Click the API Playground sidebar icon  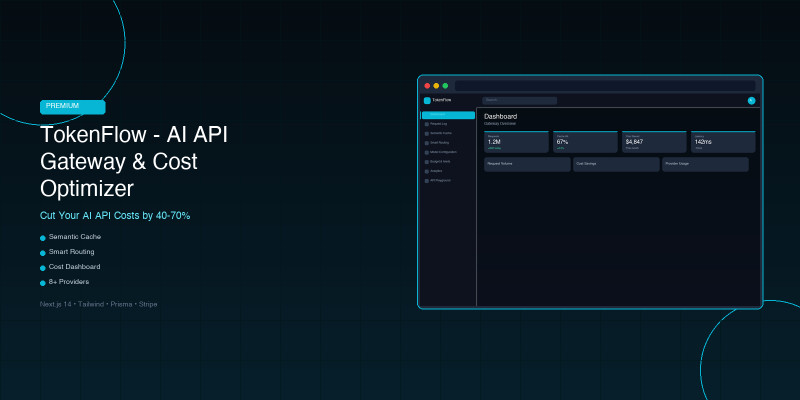[x=427, y=181]
